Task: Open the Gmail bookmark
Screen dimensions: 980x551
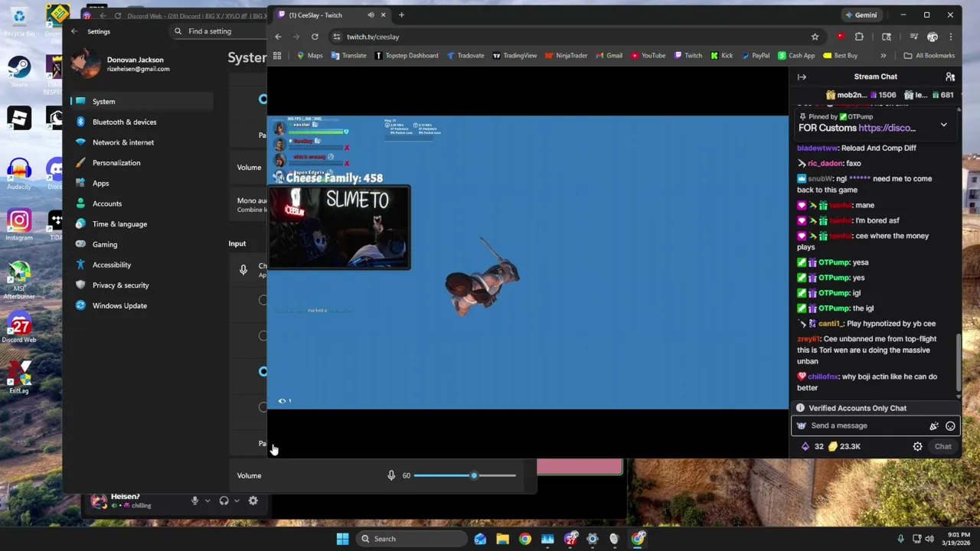Action: coord(609,55)
